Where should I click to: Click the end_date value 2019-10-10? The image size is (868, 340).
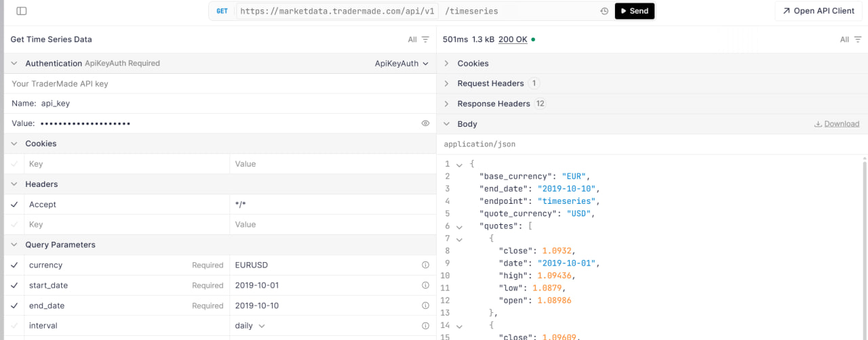(257, 305)
